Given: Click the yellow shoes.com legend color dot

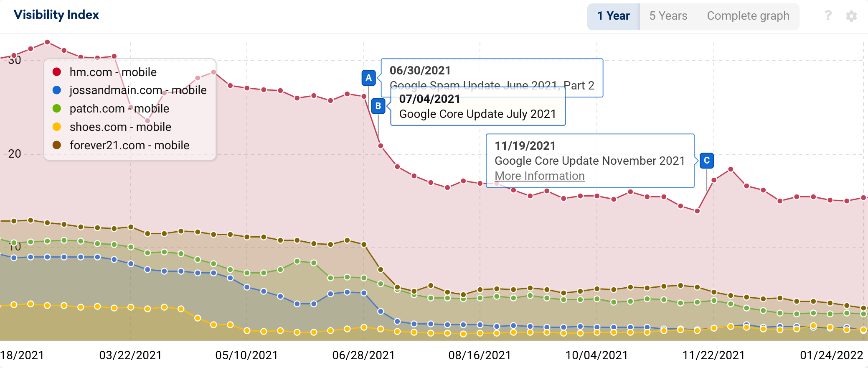Looking at the screenshot, I should 57,127.
